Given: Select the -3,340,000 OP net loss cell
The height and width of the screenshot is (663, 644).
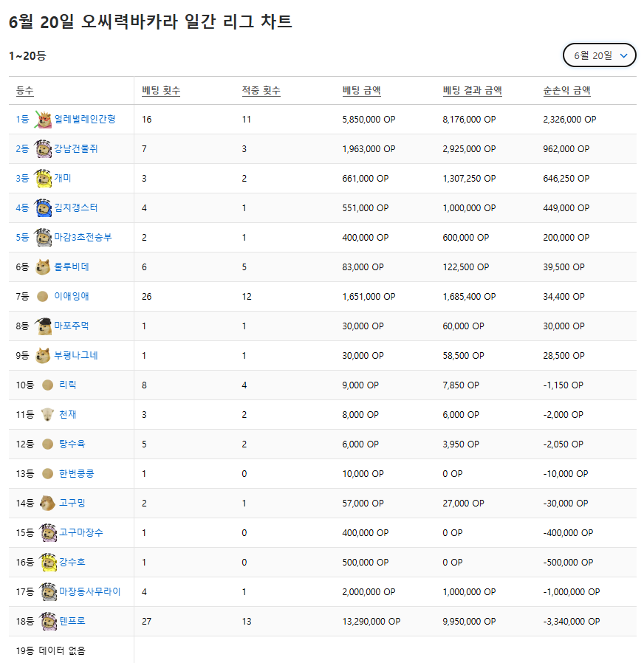Looking at the screenshot, I should point(572,621).
